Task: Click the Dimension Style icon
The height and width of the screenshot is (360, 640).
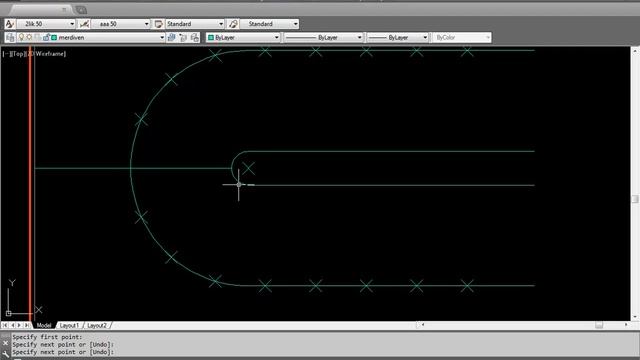Action: pos(84,24)
